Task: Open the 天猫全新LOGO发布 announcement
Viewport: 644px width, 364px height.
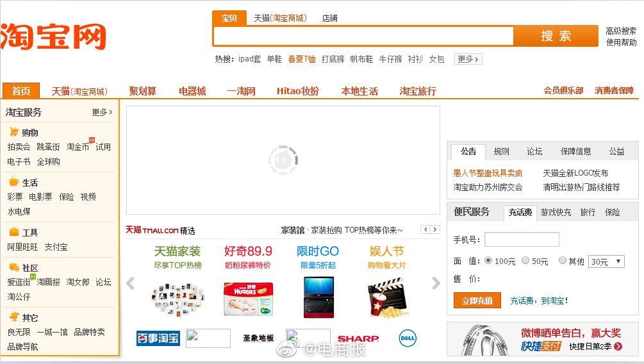Action: [575, 173]
